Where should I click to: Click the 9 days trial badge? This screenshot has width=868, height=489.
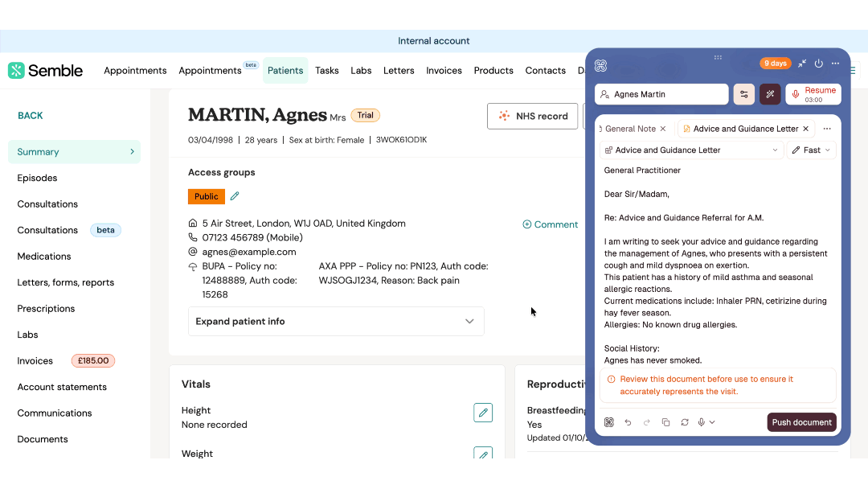[x=776, y=63]
